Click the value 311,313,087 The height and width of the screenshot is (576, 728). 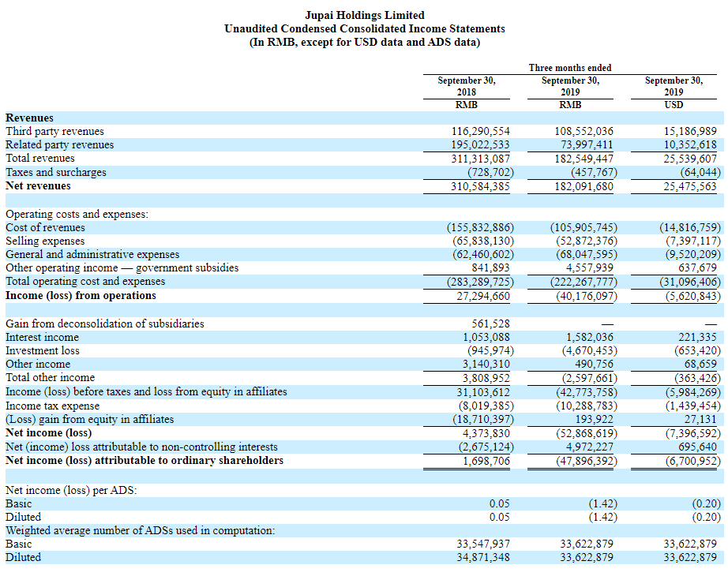click(480, 159)
